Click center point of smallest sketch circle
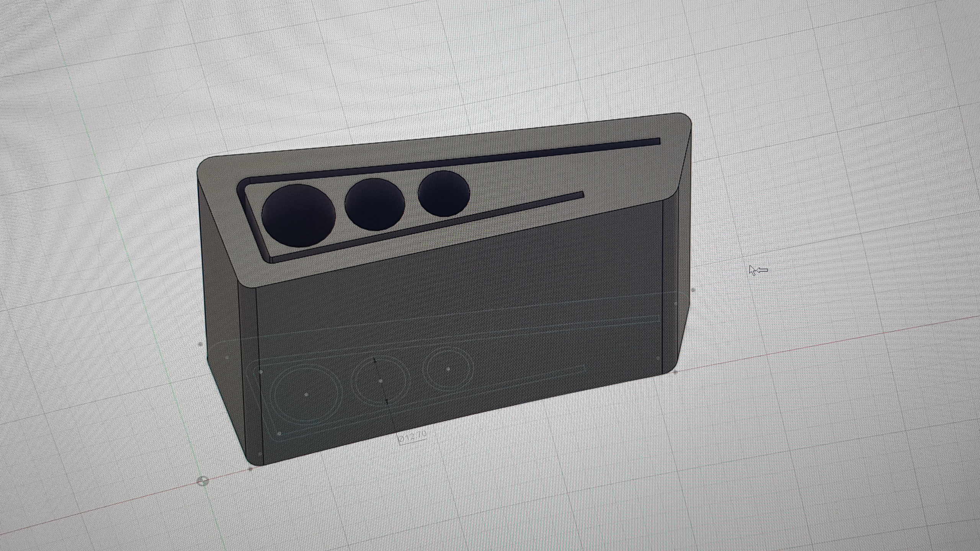Screen dimensions: 980x551 click(448, 369)
